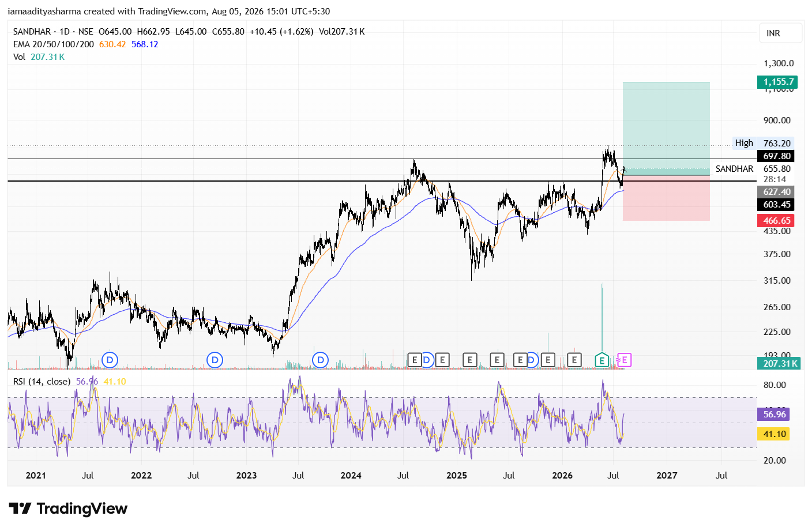Screen dimensions: 812x531
Task: Click the dividend marker from late 2024
Action: point(427,360)
